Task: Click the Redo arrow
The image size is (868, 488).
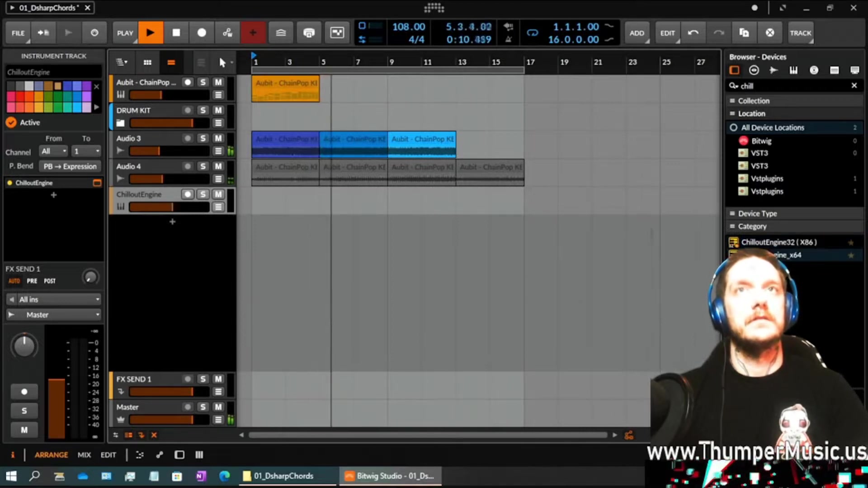Action: click(718, 33)
